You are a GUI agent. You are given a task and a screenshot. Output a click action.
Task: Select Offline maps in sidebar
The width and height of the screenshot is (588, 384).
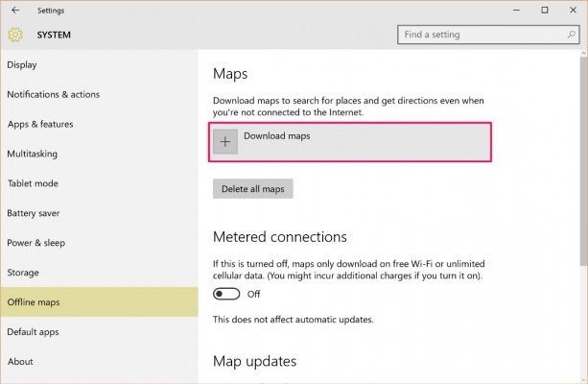click(34, 302)
